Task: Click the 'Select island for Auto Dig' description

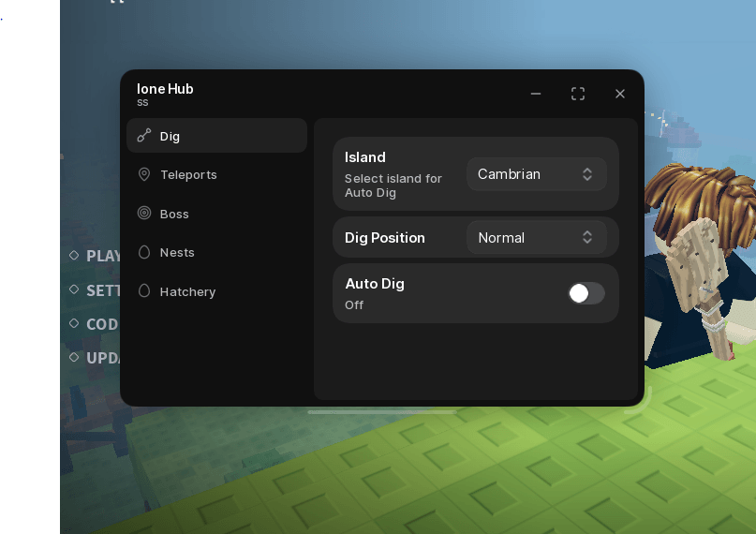Action: (x=393, y=185)
